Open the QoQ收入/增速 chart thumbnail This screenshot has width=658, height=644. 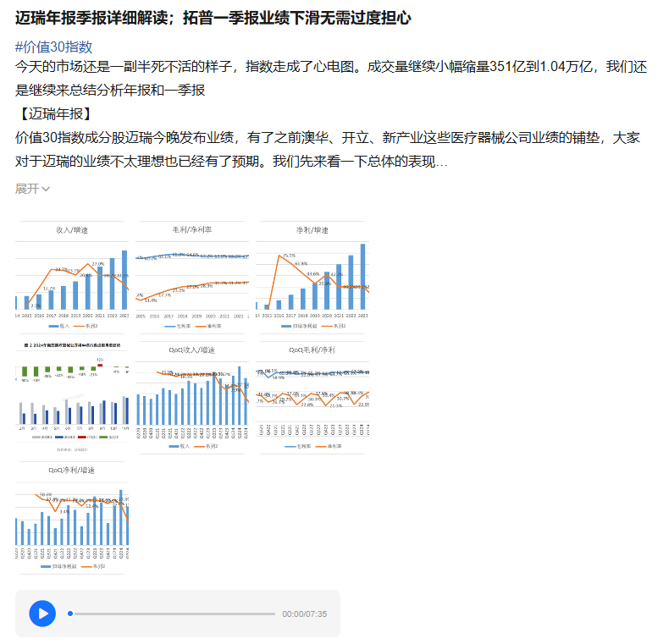point(192,395)
